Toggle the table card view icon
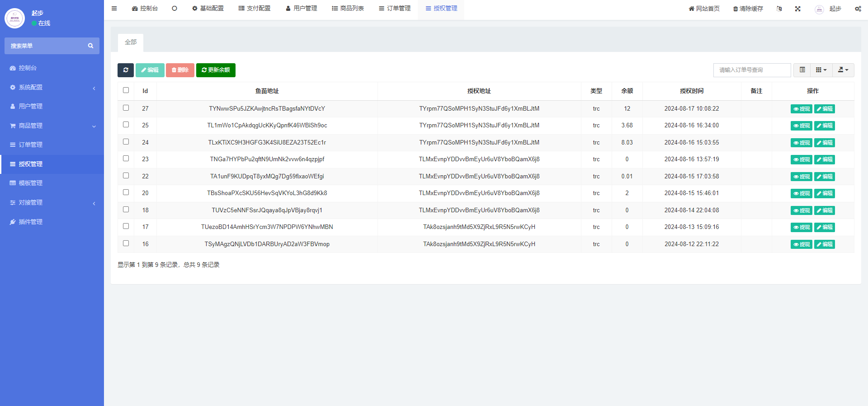868x406 pixels. pyautogui.click(x=802, y=70)
